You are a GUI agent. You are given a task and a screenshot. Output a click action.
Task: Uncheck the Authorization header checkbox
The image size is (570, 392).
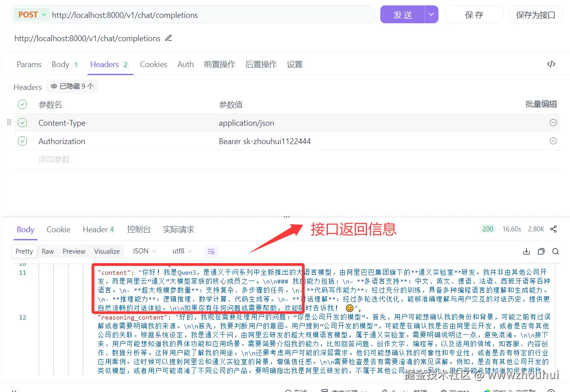point(22,141)
